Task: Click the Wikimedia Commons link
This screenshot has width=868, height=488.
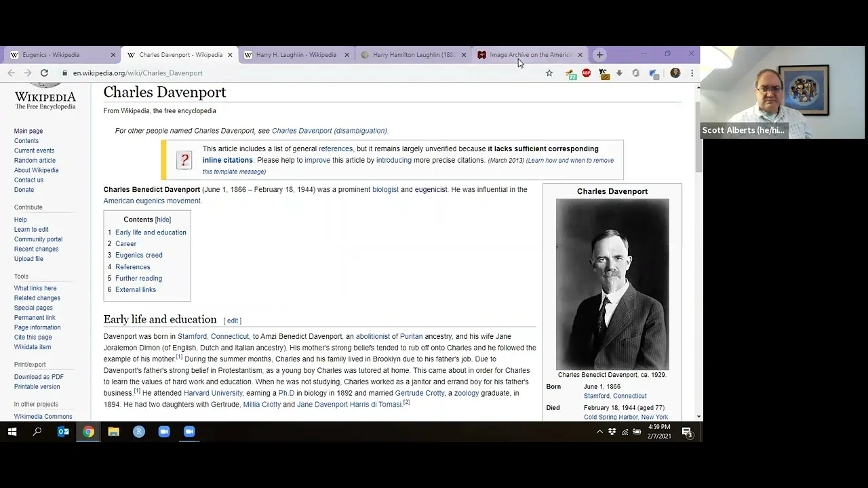Action: click(x=43, y=417)
